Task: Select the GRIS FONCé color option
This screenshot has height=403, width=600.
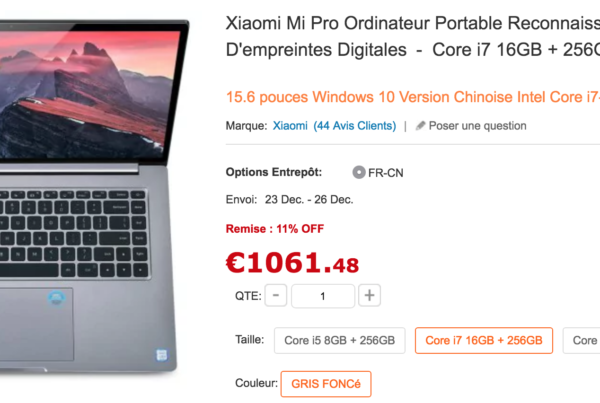Action: 326,384
